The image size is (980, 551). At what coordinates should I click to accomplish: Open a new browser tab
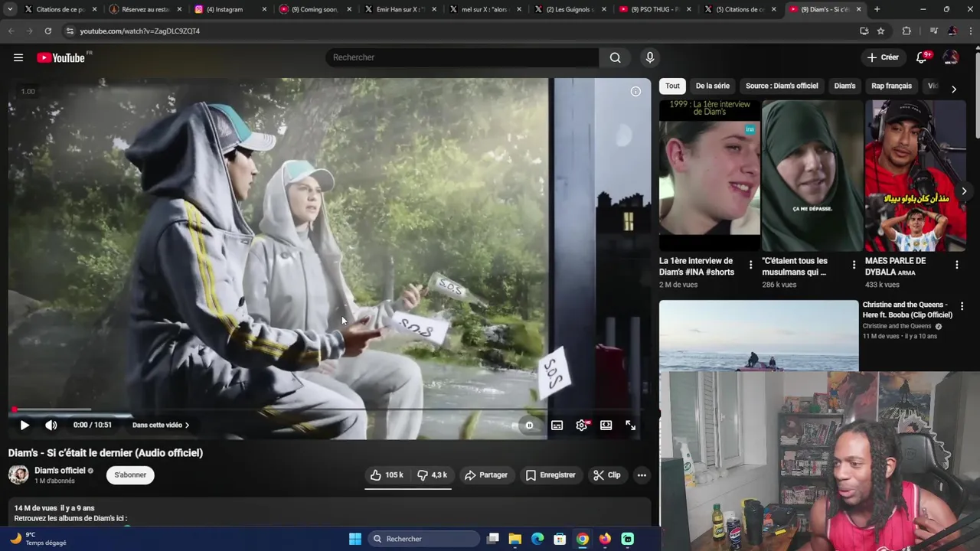point(877,9)
